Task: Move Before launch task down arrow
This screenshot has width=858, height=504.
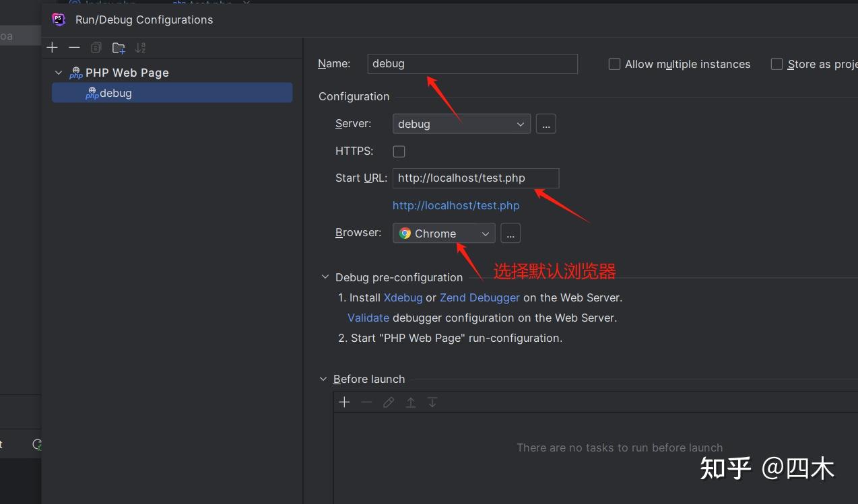Action: (432, 402)
